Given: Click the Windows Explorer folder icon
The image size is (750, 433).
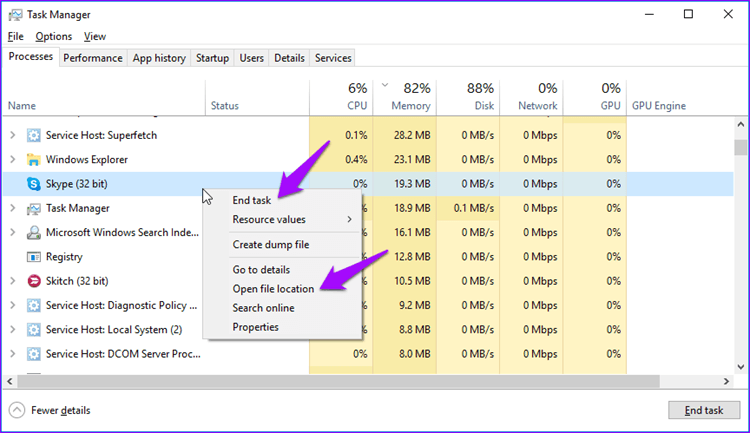Looking at the screenshot, I should (x=33, y=160).
